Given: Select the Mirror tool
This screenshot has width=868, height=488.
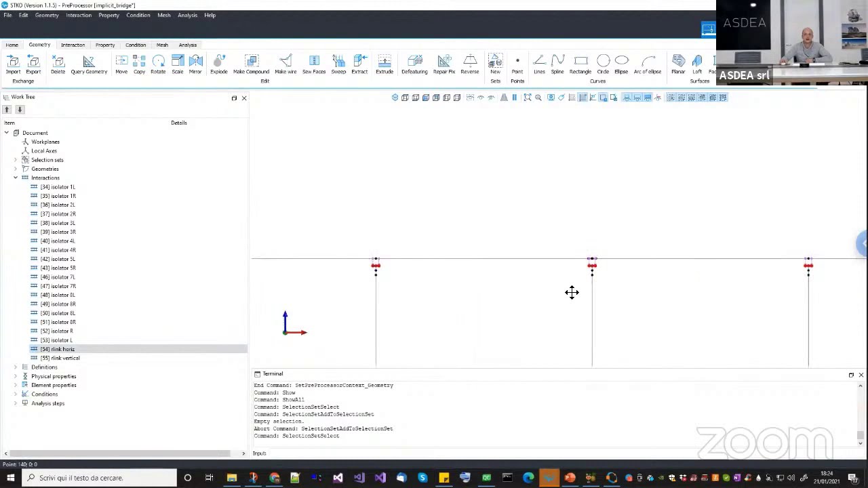Looking at the screenshot, I should pos(195,64).
